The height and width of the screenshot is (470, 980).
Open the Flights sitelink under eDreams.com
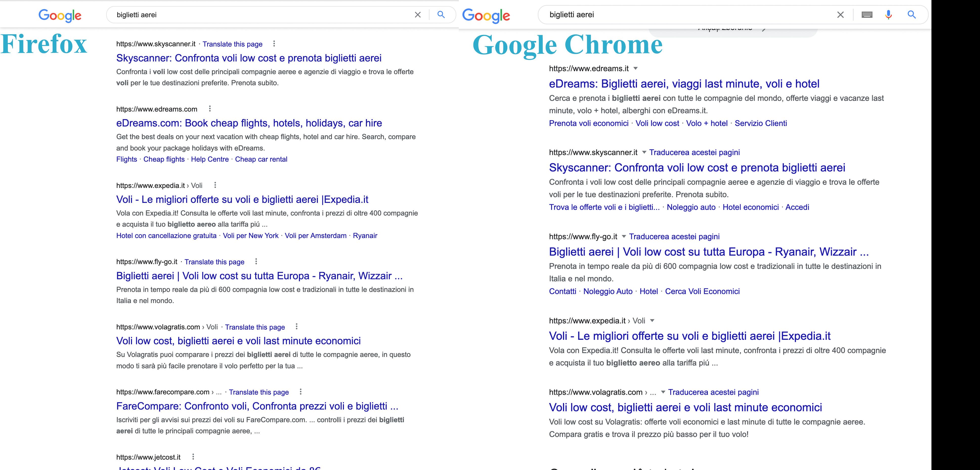[x=127, y=159]
